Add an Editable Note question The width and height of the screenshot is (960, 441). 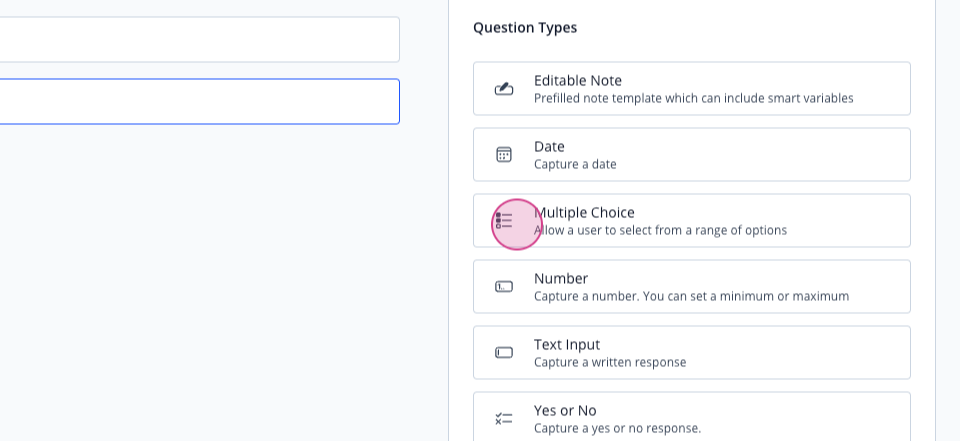(692, 88)
